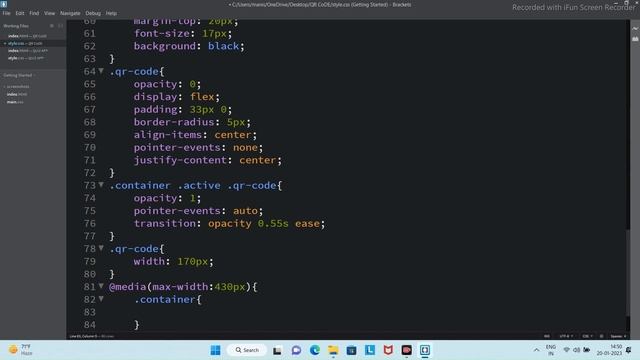Click split view icon beside Working Files
The image size is (640, 360).
(60, 26)
